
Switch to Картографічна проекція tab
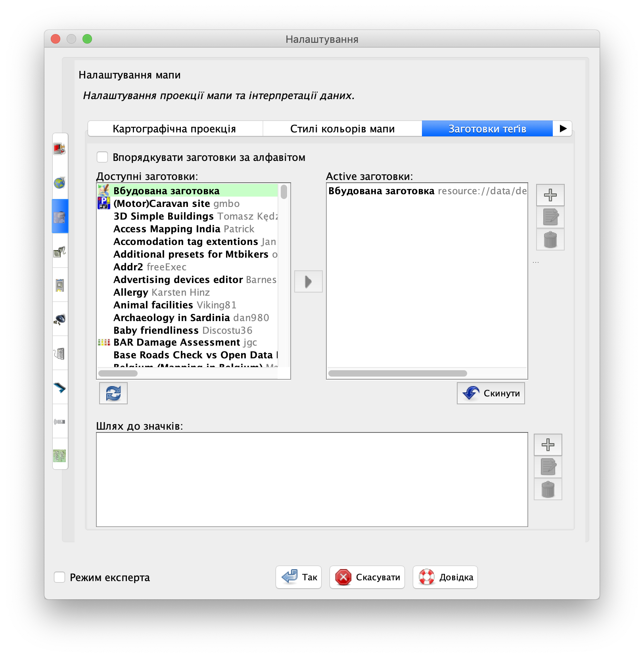[174, 129]
